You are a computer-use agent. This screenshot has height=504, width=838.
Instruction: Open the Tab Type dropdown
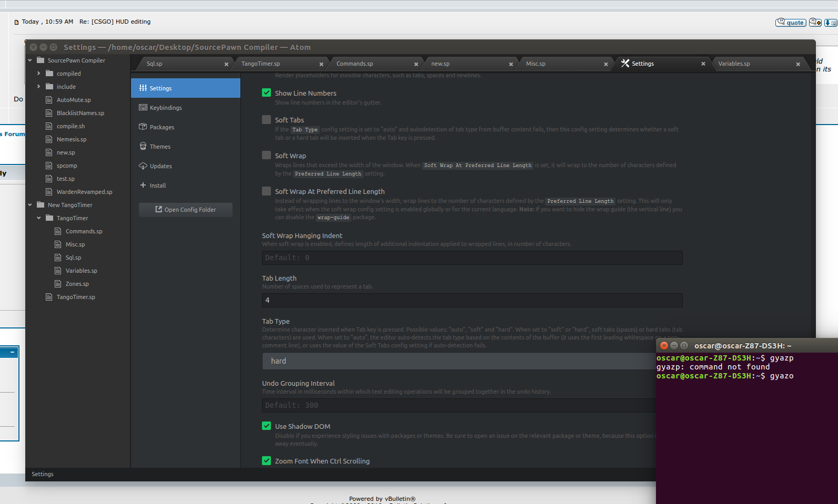pos(459,361)
